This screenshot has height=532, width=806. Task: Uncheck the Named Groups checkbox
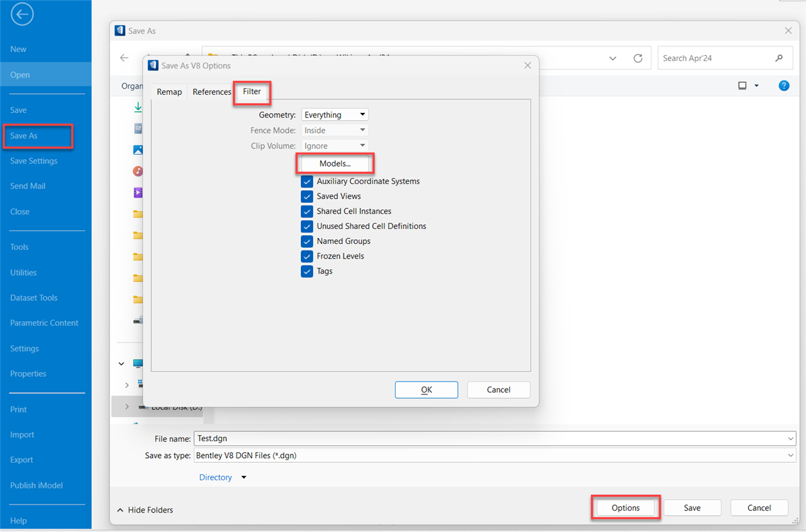307,241
